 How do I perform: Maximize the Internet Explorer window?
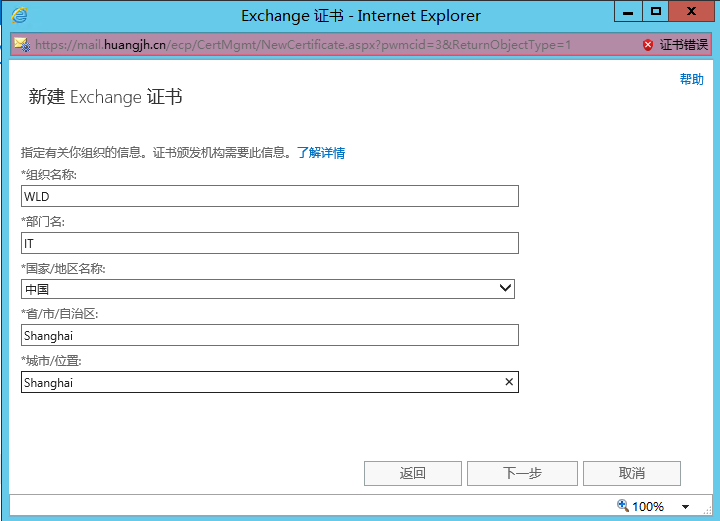[656, 11]
